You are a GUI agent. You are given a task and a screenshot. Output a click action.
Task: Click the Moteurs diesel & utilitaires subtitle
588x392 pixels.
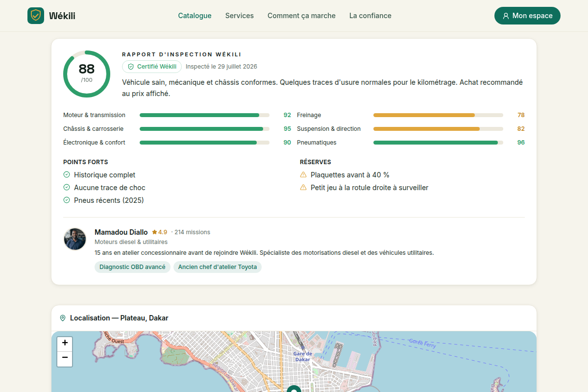(x=131, y=242)
